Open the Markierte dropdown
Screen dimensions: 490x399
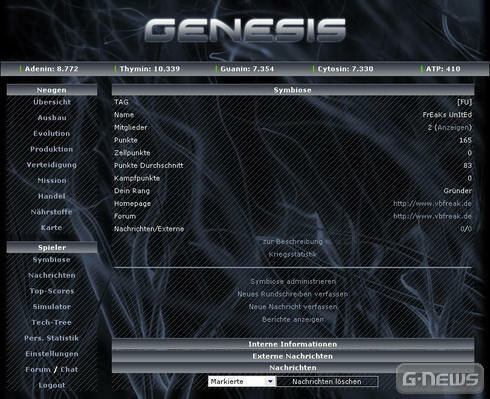pyautogui.click(x=242, y=381)
